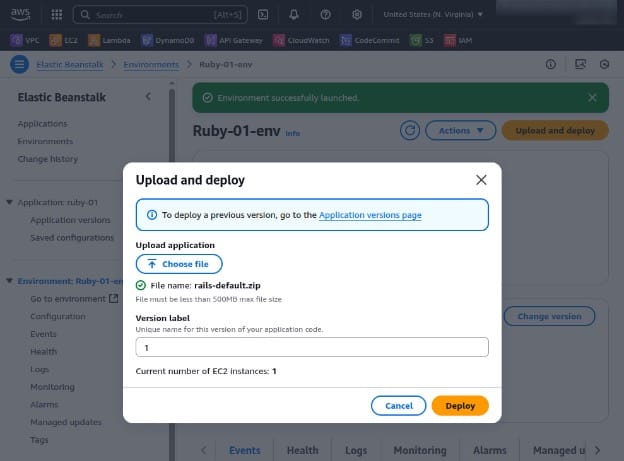Collapse the Environment: Ruby-01-env section
Viewport: 624px width, 461px height.
click(10, 281)
